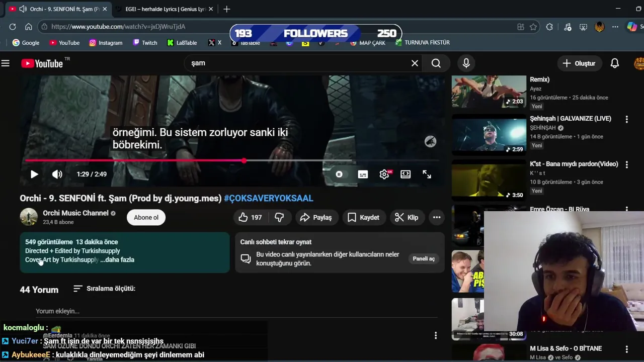Go to the browser home page
The width and height of the screenshot is (644, 362).
point(29,27)
